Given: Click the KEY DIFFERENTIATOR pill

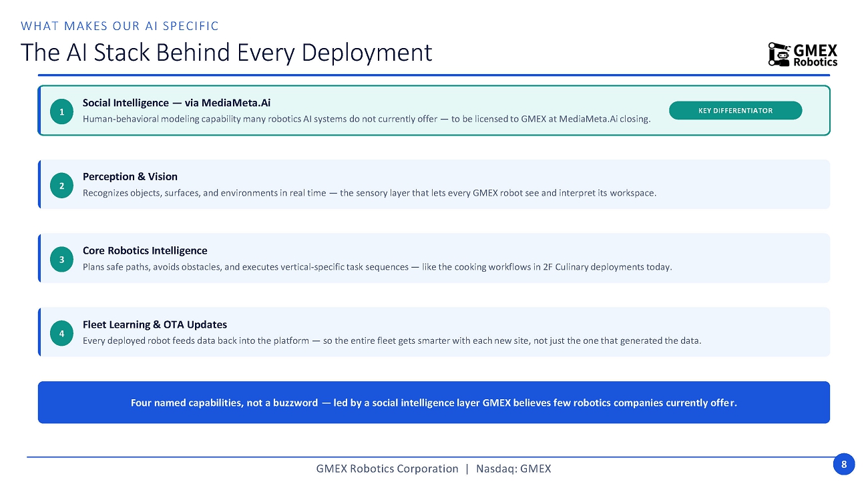Looking at the screenshot, I should [x=735, y=111].
